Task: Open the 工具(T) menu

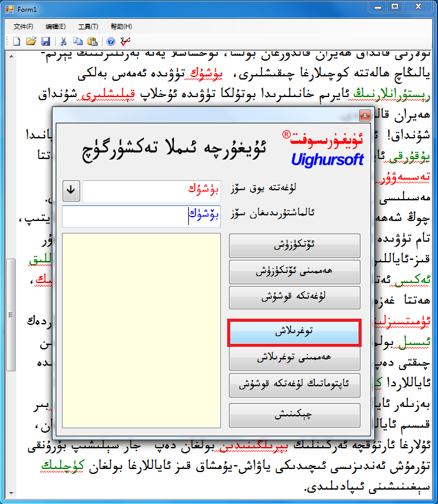Action: pos(88,26)
